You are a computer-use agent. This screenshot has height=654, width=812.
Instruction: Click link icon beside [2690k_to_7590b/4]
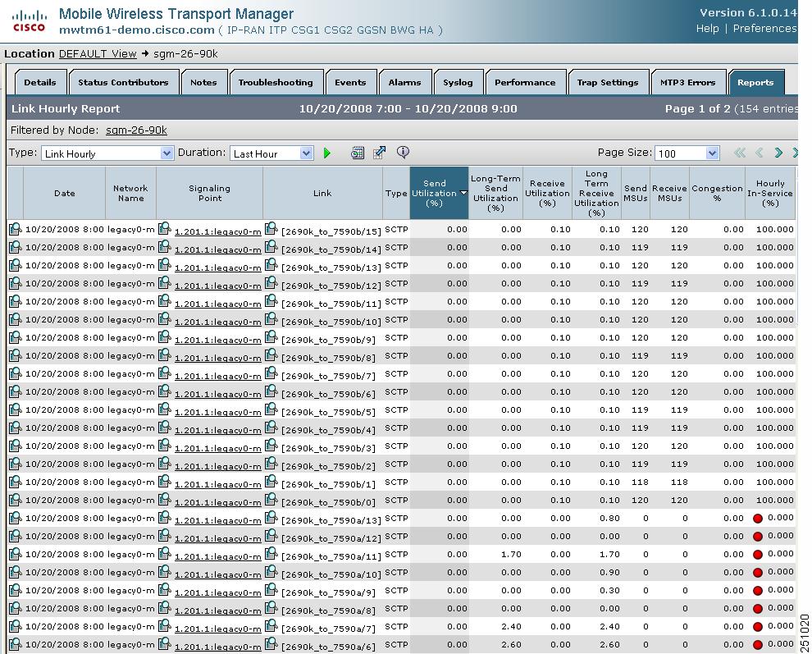click(x=271, y=427)
